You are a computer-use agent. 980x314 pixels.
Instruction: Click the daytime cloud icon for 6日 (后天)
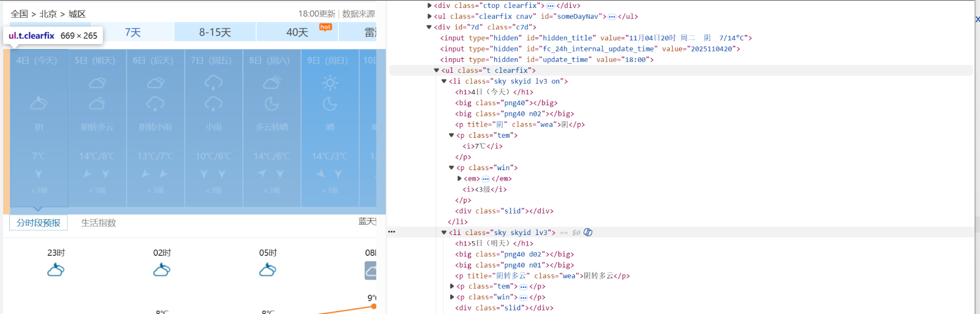155,83
